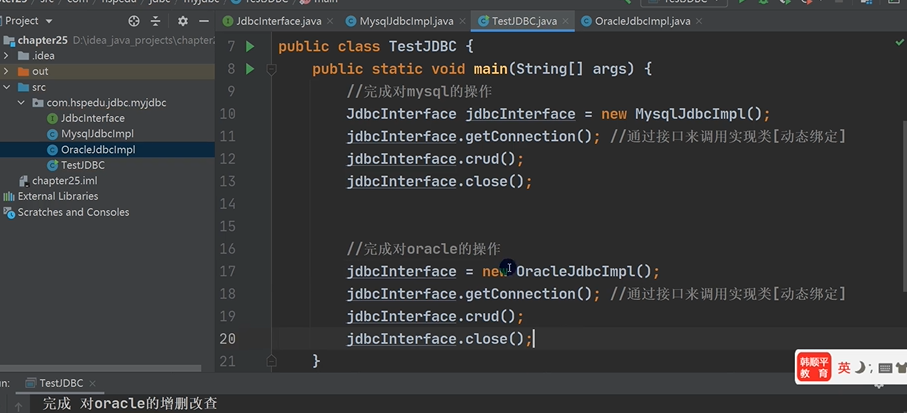907x413 pixels.
Task: Toggle IME punctuation mode symbol
Action: [870, 368]
